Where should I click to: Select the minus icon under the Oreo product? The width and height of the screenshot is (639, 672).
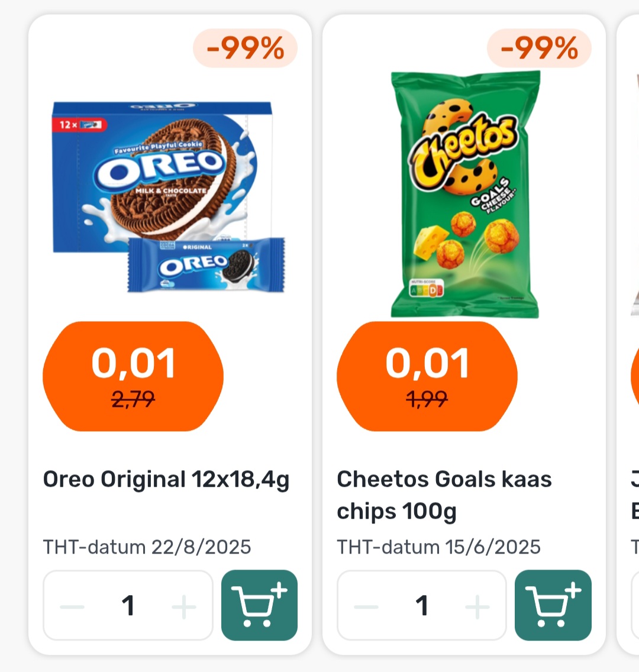72,605
